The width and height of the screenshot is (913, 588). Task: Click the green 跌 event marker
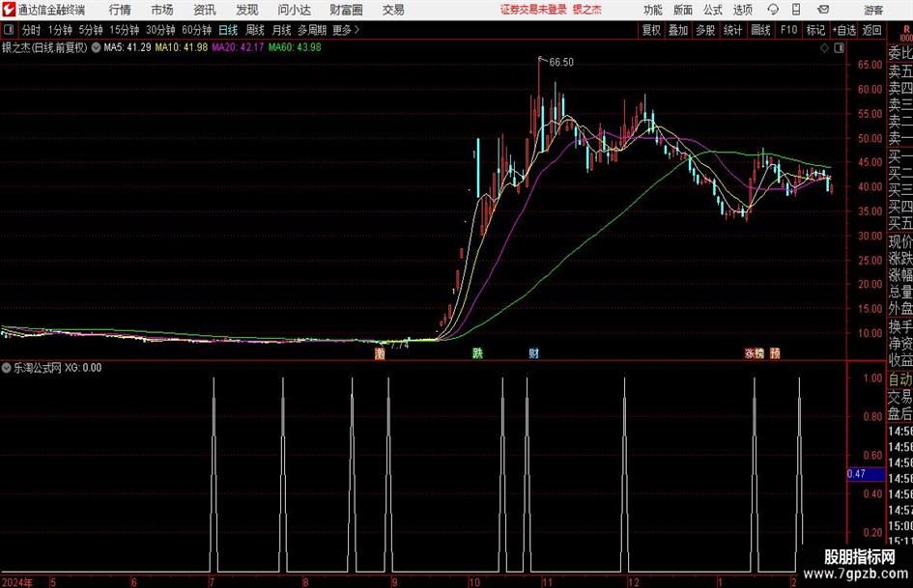point(477,353)
